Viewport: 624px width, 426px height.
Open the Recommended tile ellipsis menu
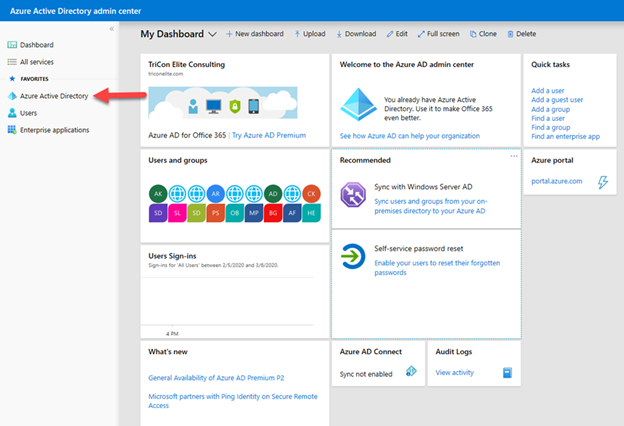tap(514, 156)
